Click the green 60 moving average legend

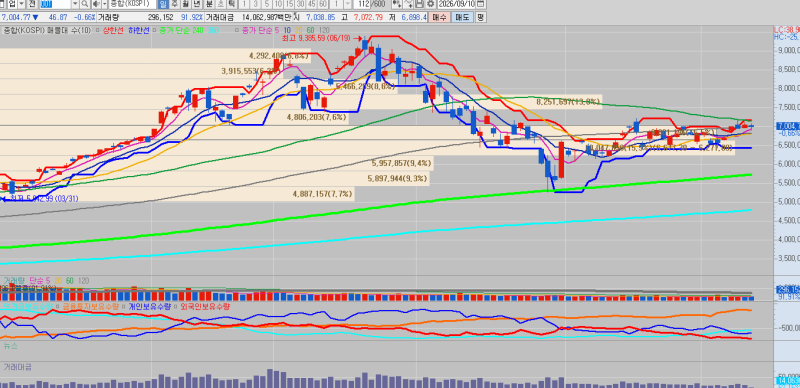310,30
